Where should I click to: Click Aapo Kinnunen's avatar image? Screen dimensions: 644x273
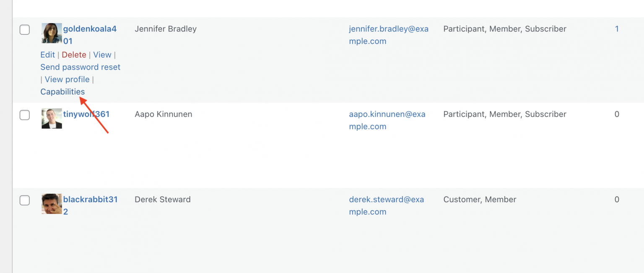pos(51,118)
